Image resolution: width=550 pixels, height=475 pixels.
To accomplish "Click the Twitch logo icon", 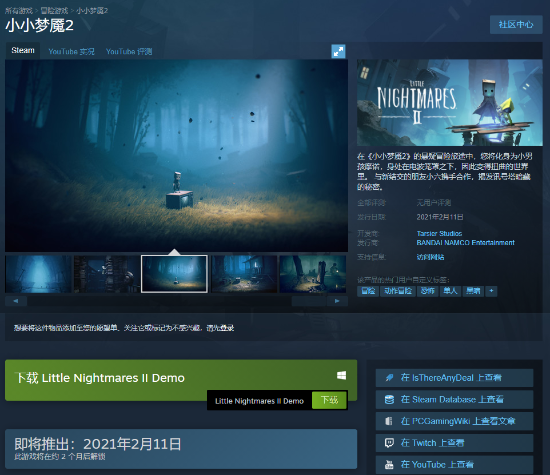I will point(389,443).
